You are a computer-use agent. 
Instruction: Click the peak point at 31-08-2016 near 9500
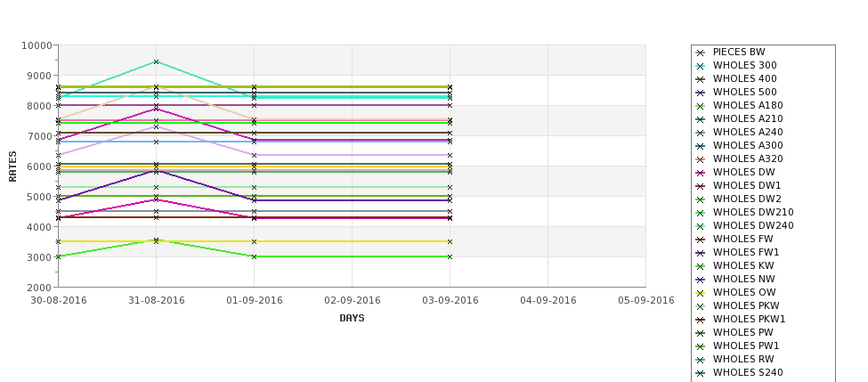(156, 62)
